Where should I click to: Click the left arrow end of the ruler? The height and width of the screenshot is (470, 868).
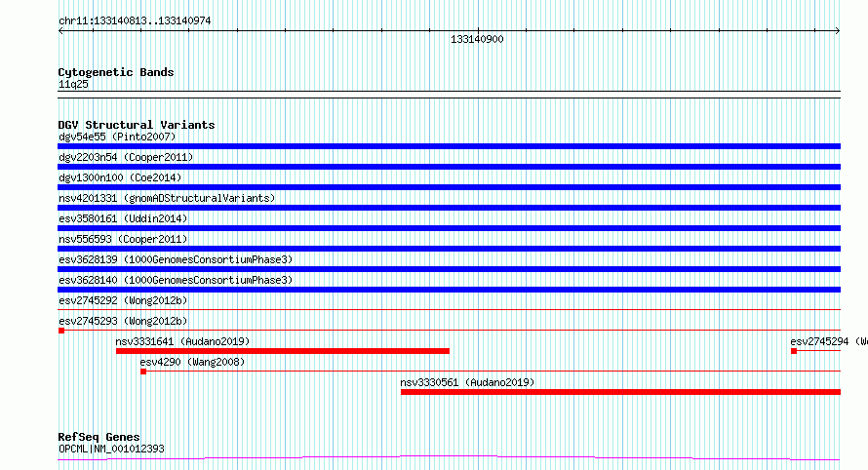tap(60, 31)
